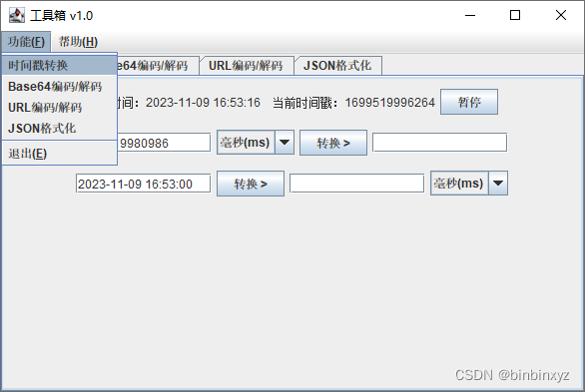Switch to the URL编码/解码 tab
The image size is (585, 392).
coord(247,66)
